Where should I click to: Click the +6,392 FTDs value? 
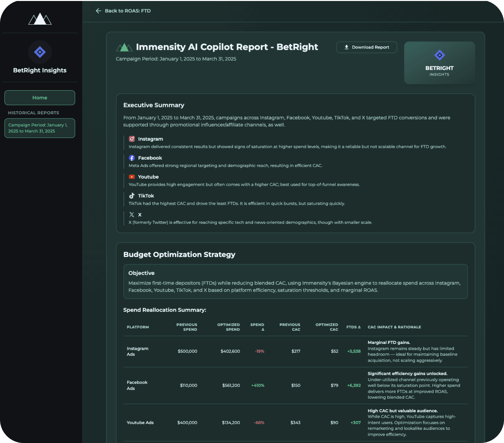tap(354, 386)
